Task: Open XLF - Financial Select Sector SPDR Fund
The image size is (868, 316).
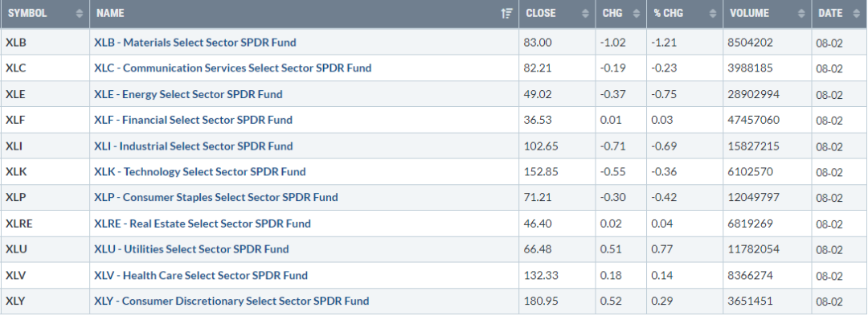Action: tap(193, 120)
